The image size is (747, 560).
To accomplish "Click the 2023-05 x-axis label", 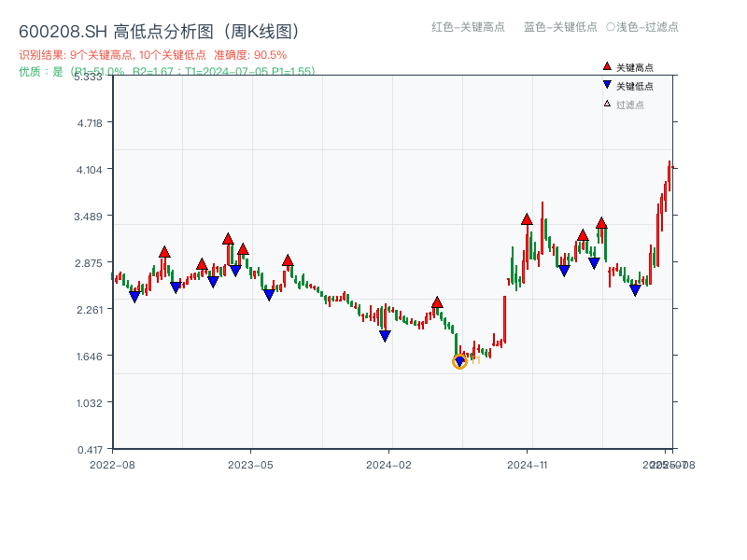I will click(x=250, y=465).
